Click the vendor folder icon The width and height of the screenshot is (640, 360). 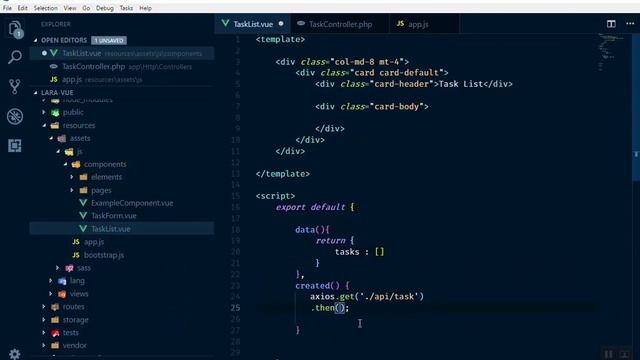tap(55, 345)
